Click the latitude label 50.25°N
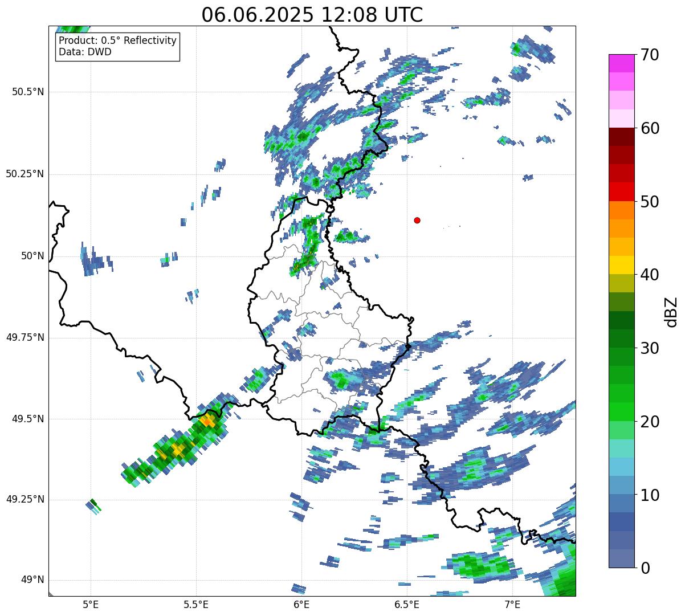685x616 pixels. point(25,174)
